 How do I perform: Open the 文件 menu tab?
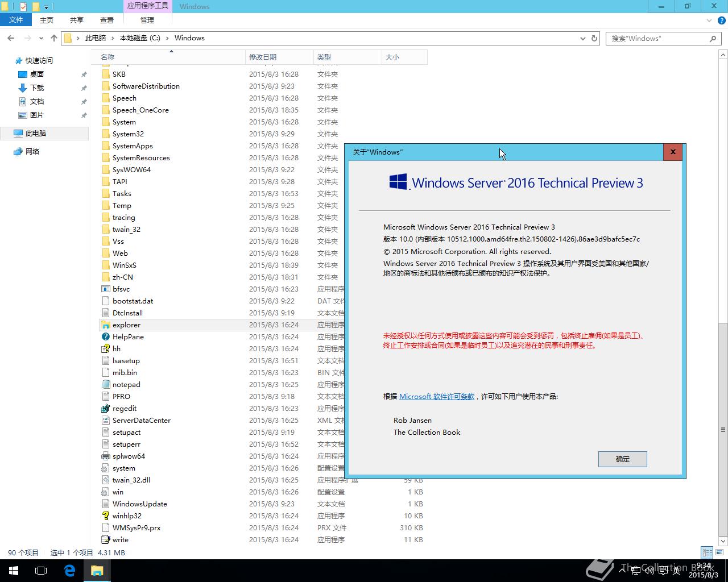(16, 20)
